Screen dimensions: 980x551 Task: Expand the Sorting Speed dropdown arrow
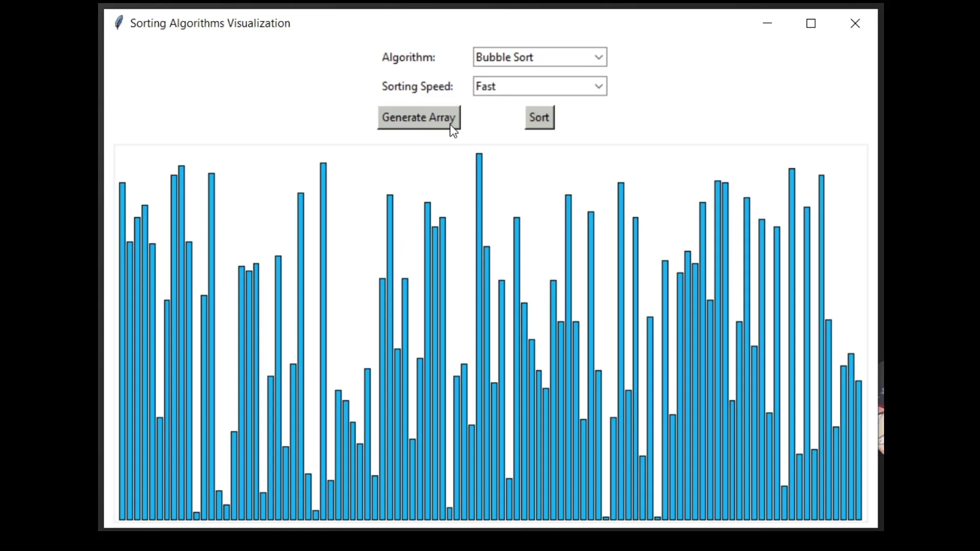point(599,86)
